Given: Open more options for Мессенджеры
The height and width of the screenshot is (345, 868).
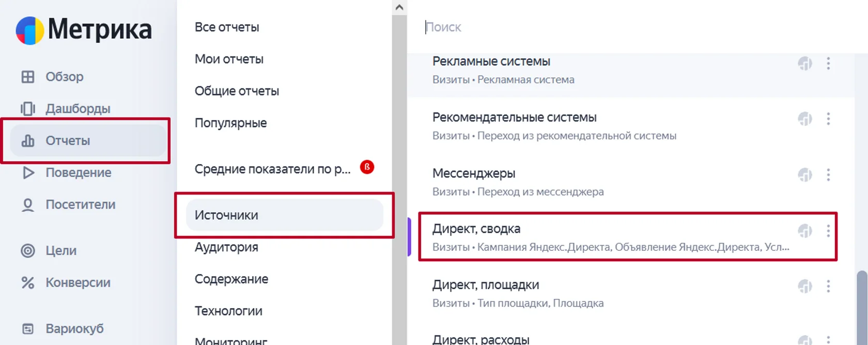Looking at the screenshot, I should [828, 175].
